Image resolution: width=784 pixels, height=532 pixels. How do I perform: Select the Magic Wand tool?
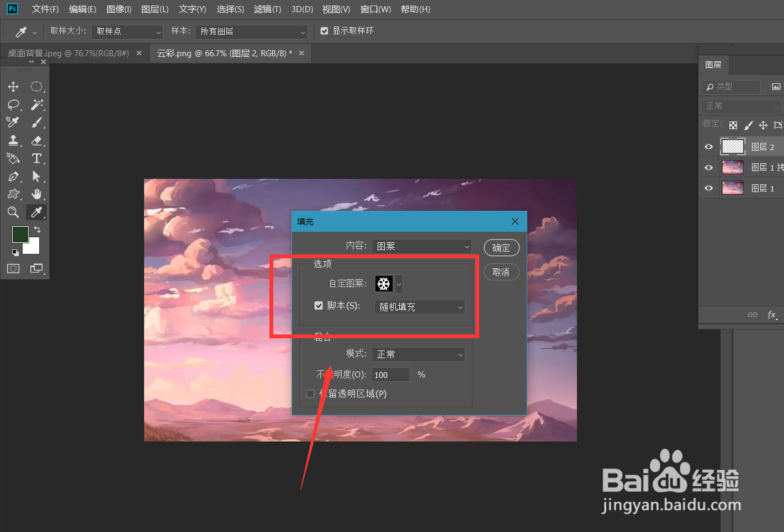pos(36,104)
